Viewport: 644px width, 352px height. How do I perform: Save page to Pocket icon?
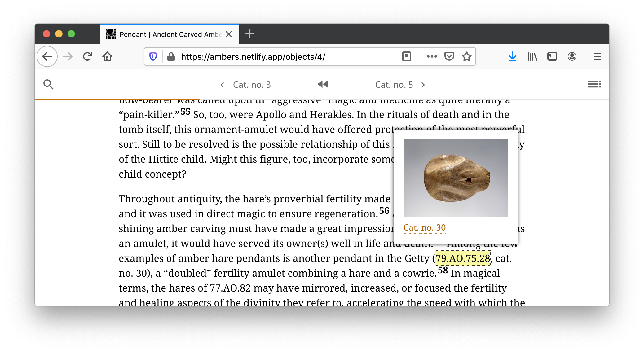449,57
